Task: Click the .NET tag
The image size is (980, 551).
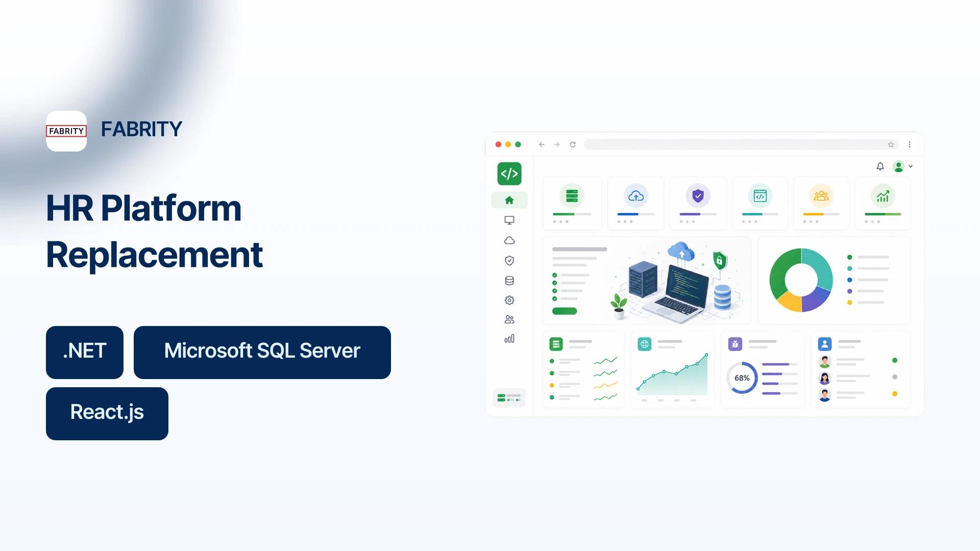Action: pyautogui.click(x=85, y=353)
